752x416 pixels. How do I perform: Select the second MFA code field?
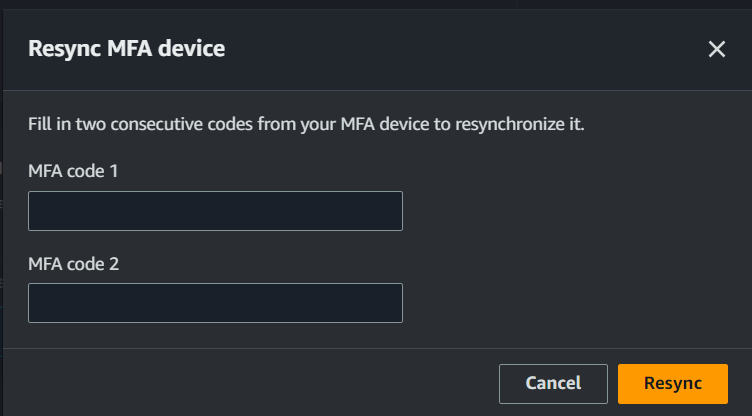coord(215,303)
